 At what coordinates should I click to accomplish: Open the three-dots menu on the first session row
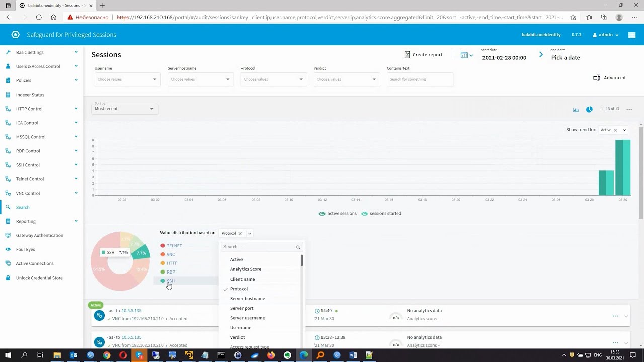[615, 316]
